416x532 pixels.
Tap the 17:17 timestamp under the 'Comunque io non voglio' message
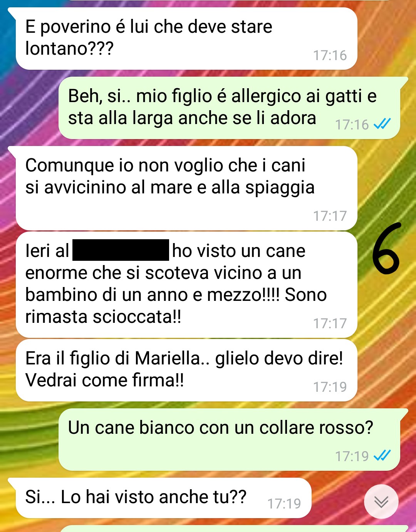click(x=330, y=216)
